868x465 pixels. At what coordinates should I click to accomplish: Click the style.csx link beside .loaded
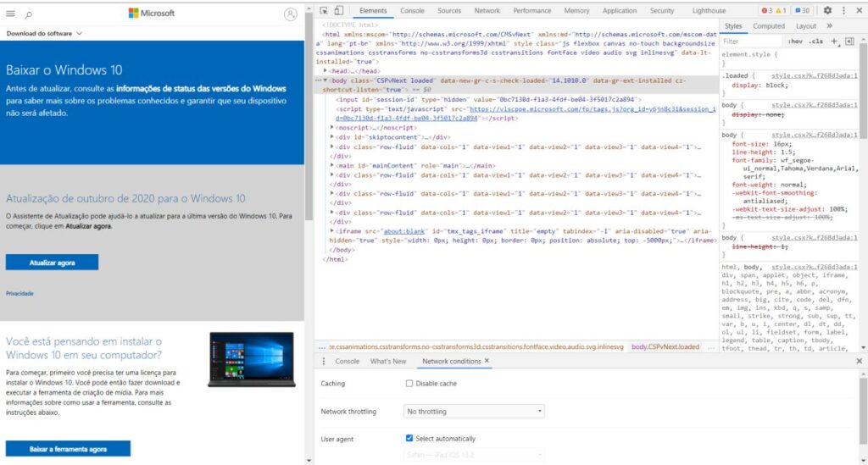[815, 75]
